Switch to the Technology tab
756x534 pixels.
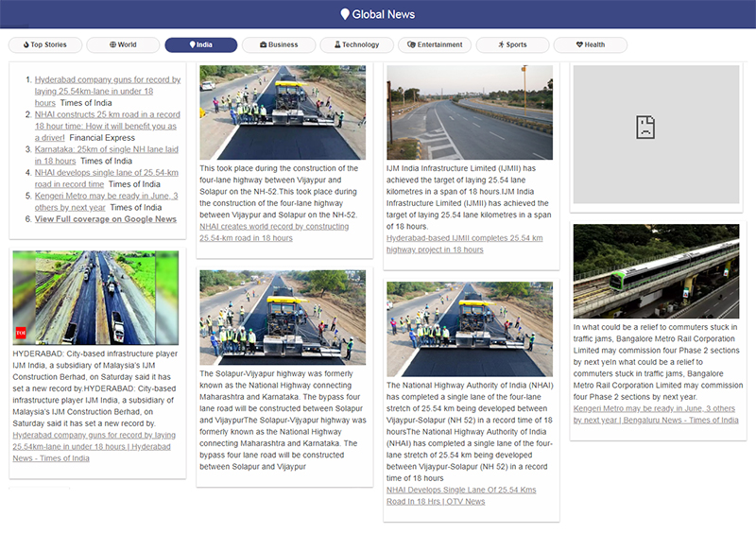coord(357,44)
